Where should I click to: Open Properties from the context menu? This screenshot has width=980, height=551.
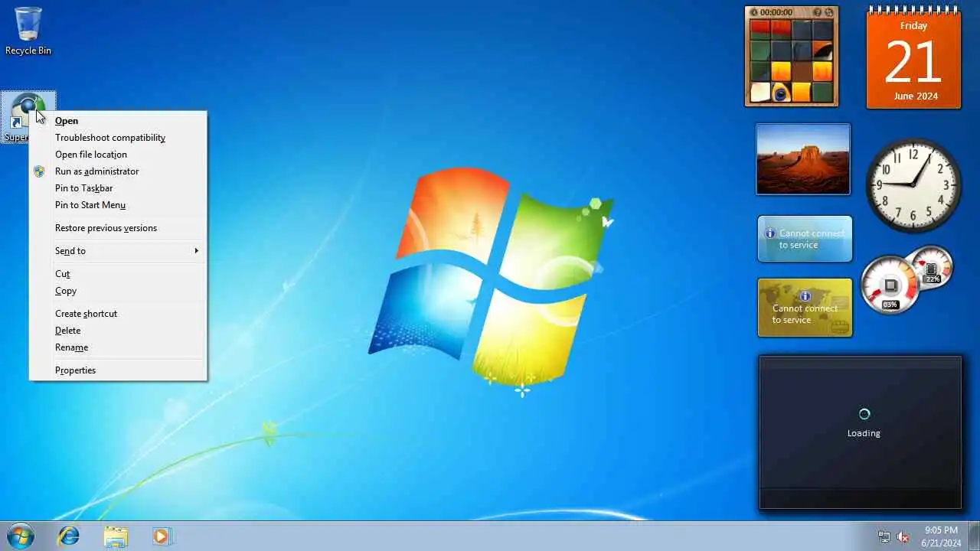119,370
